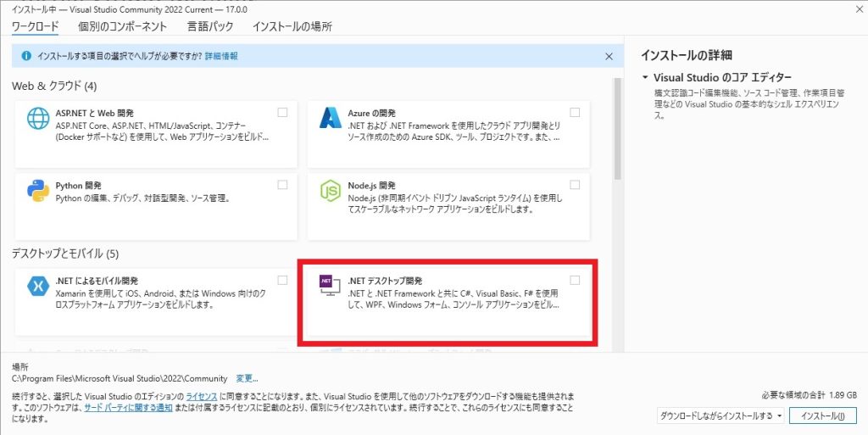Image resolution: width=868 pixels, height=435 pixels.
Task: Open the 言語パック tab
Action: coord(209,26)
